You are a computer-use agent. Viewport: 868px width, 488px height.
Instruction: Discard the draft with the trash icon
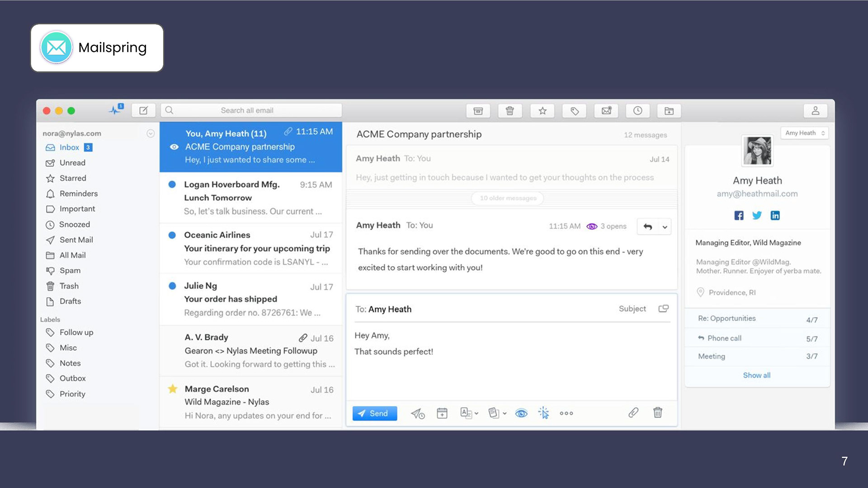[658, 413]
